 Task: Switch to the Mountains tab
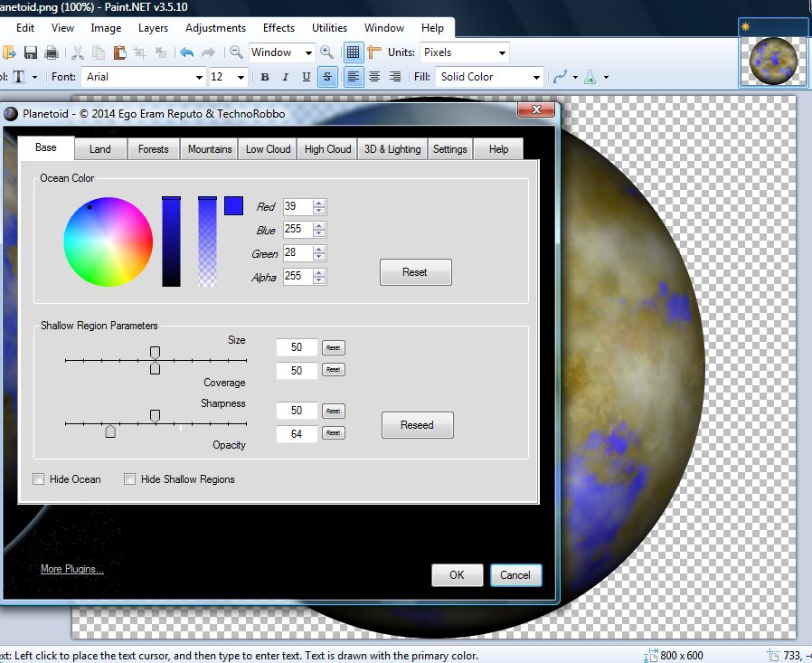click(x=209, y=148)
